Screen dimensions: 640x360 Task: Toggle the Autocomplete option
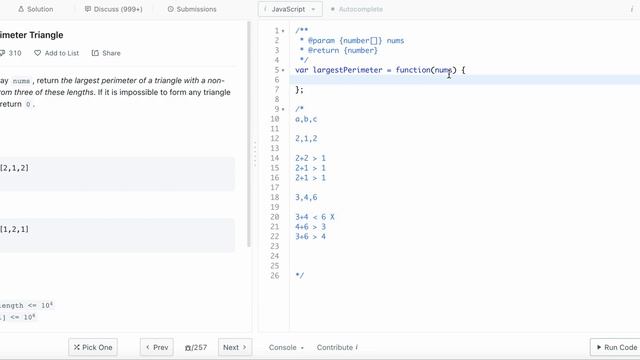(357, 9)
